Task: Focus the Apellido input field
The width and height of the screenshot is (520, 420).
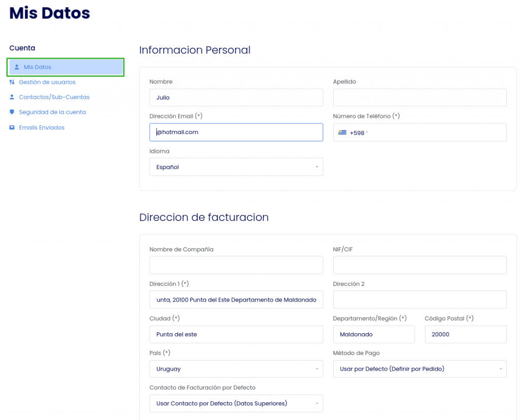Action: (419, 98)
